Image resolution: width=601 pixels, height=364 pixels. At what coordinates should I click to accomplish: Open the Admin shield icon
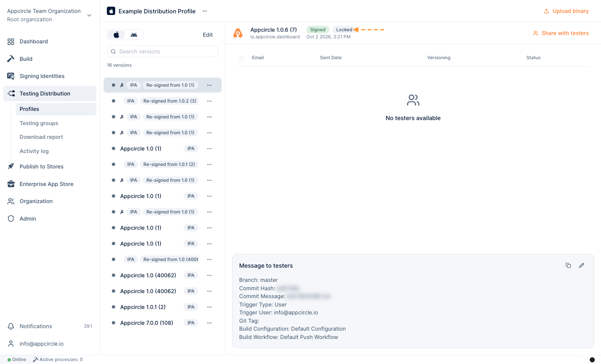tap(11, 219)
